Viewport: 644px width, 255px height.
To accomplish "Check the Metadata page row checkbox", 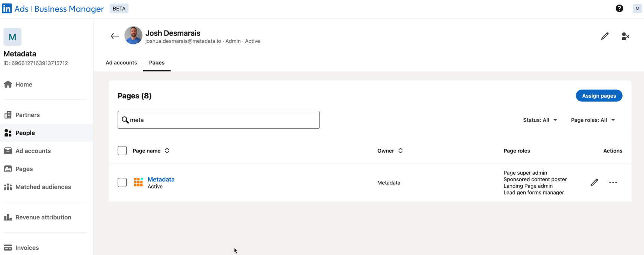I will [122, 183].
